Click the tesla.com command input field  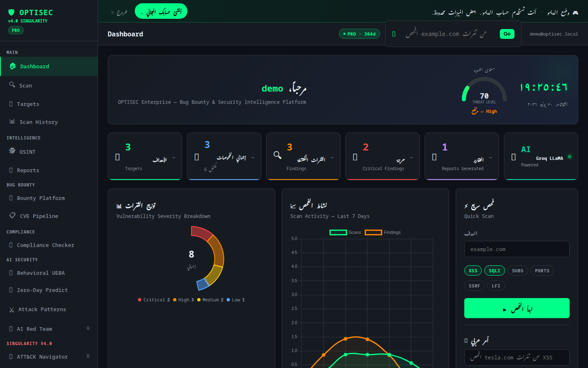click(x=517, y=357)
